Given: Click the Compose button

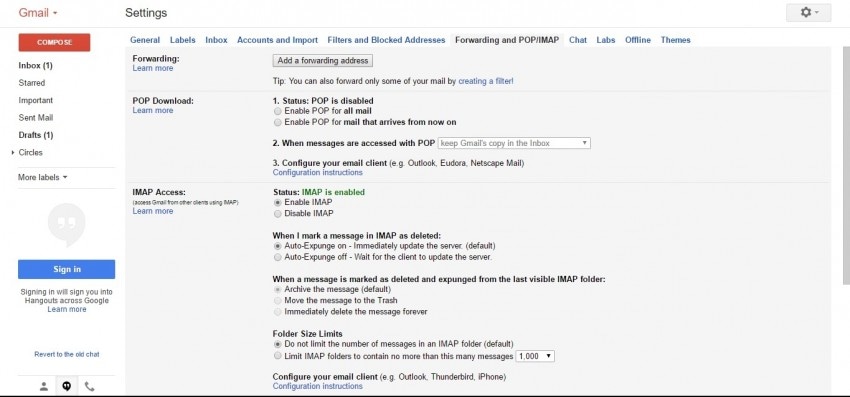Looking at the screenshot, I should tap(54, 42).
